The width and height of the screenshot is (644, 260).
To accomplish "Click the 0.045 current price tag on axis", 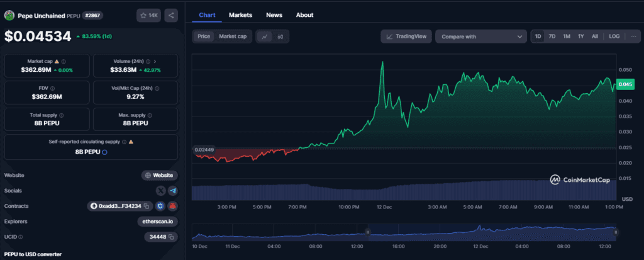I will (625, 84).
